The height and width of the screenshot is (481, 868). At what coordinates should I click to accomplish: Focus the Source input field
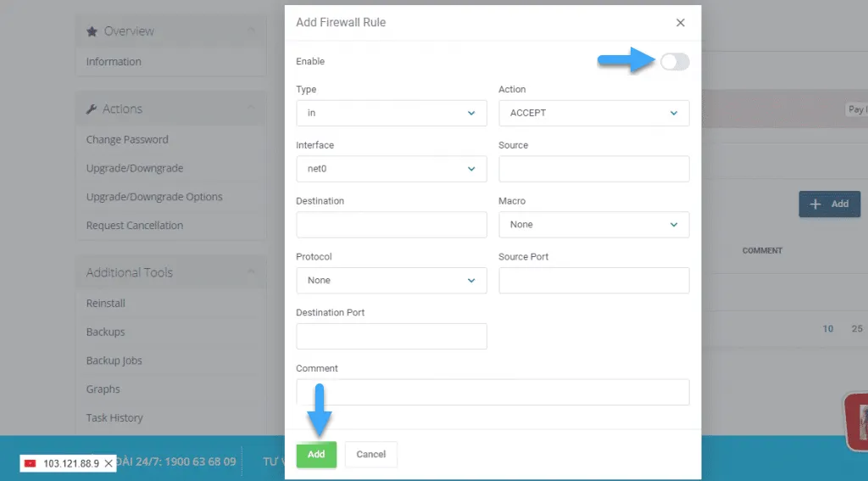[x=594, y=169]
